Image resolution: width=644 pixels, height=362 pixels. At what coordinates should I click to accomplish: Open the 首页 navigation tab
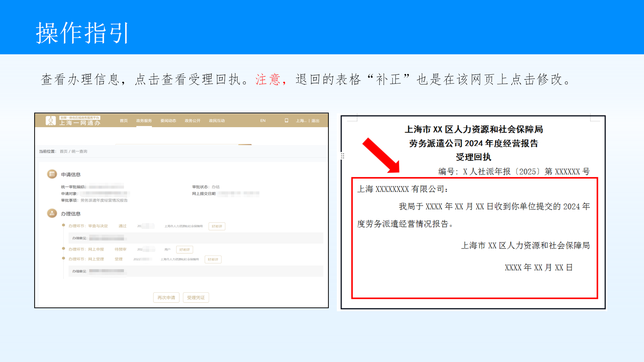tap(124, 121)
